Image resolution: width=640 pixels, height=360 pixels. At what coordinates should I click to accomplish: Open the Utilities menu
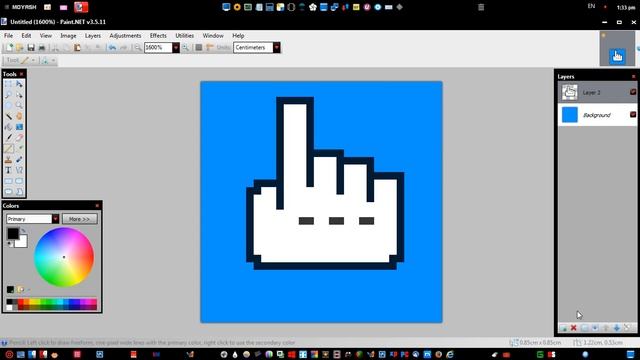[184, 36]
